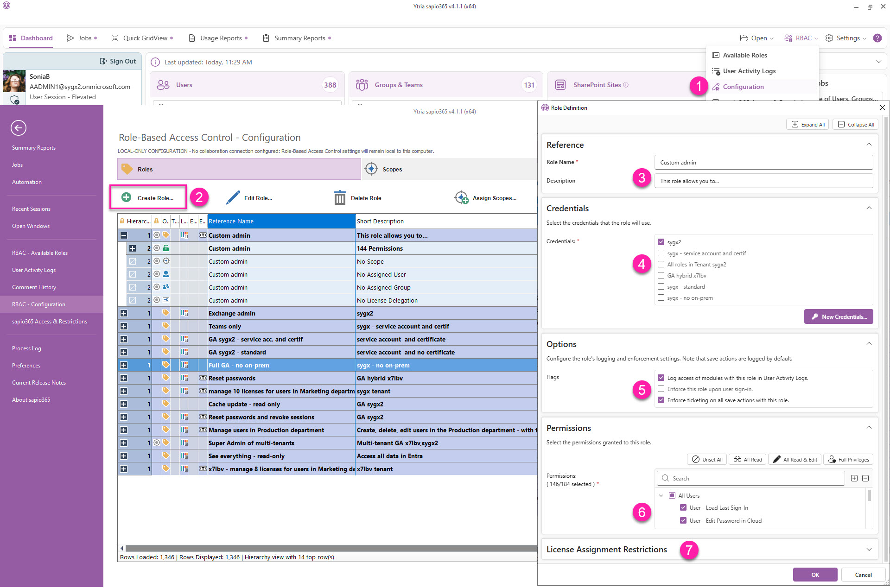The image size is (890, 588).
Task: Expand the Exchange admin row
Action: click(x=124, y=313)
